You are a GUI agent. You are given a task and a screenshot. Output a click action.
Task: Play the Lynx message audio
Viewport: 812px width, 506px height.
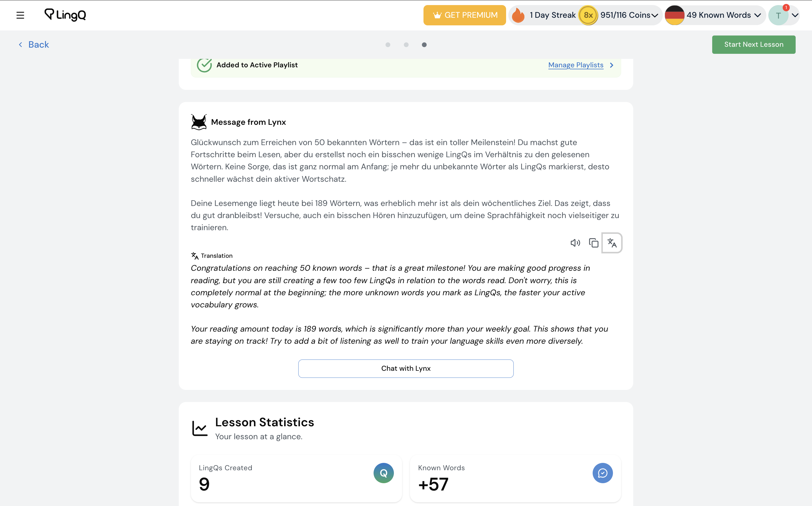coord(575,243)
